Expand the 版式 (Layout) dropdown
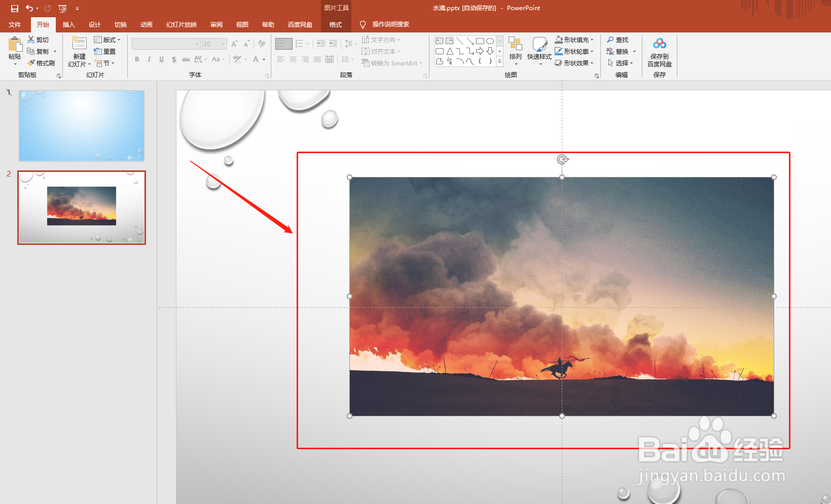831x504 pixels. [x=107, y=40]
